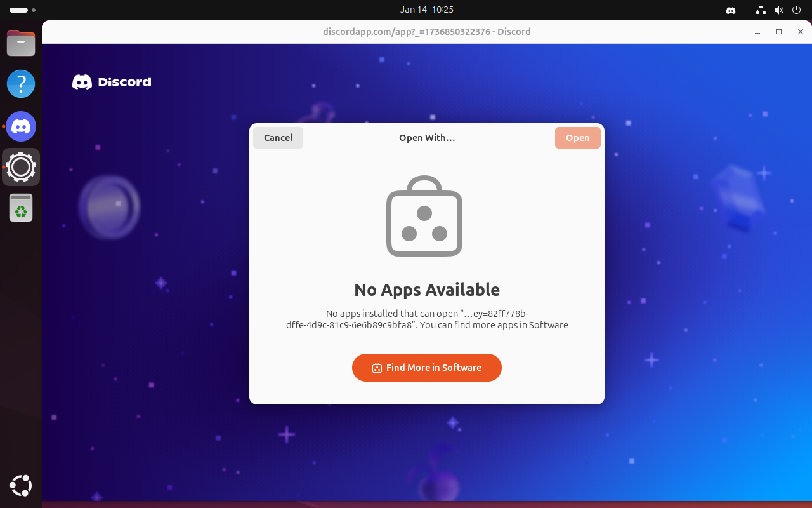Open power menu icon in top bar

797,10
